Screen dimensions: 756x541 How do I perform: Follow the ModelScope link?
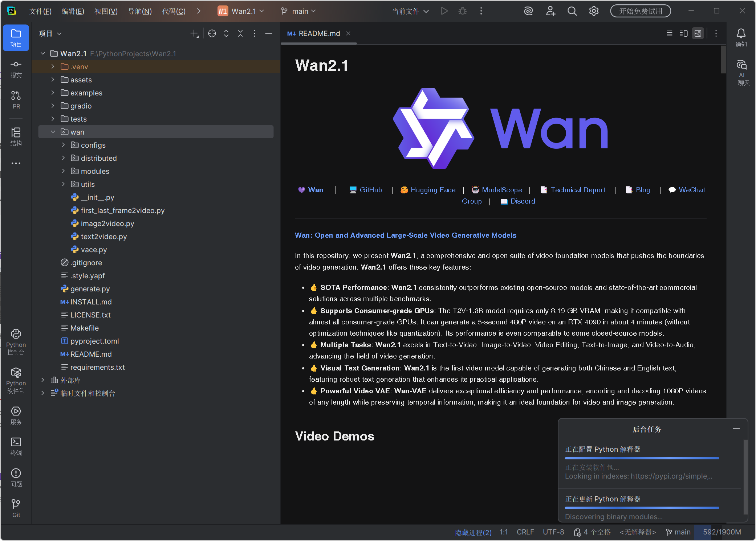502,190
